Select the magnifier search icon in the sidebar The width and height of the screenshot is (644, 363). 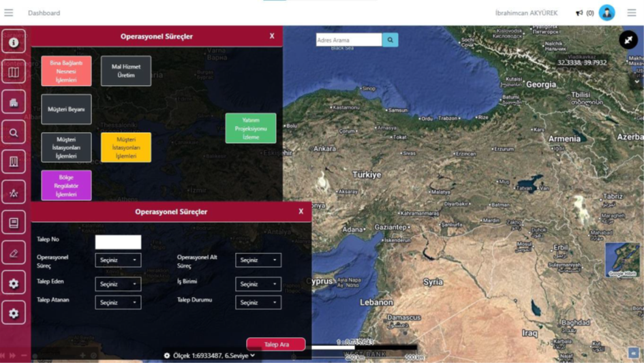tap(13, 133)
